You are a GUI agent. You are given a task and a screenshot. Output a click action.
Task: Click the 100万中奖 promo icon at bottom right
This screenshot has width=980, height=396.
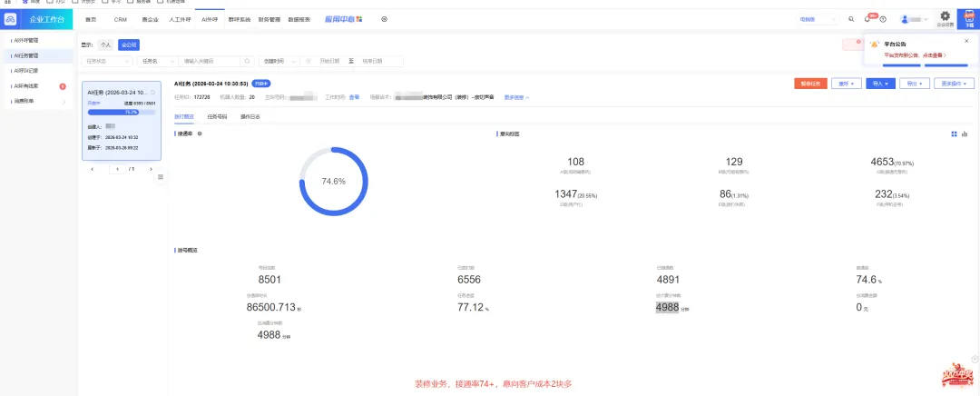pyautogui.click(x=957, y=375)
